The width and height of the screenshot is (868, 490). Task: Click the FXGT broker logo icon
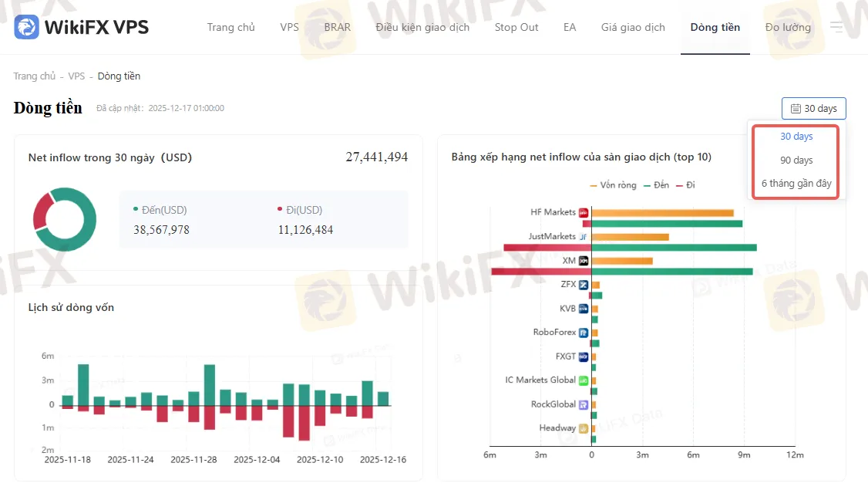[584, 357]
